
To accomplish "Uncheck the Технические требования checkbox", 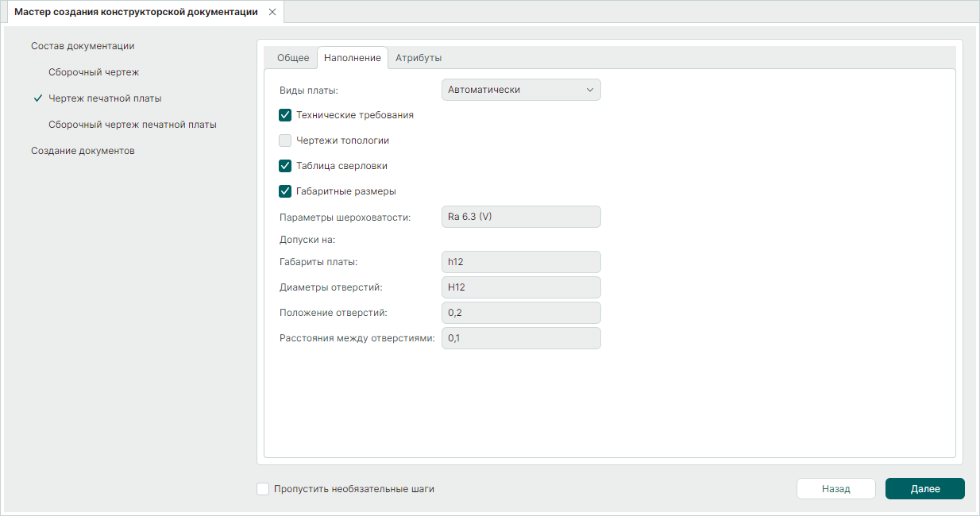I will 286,115.
